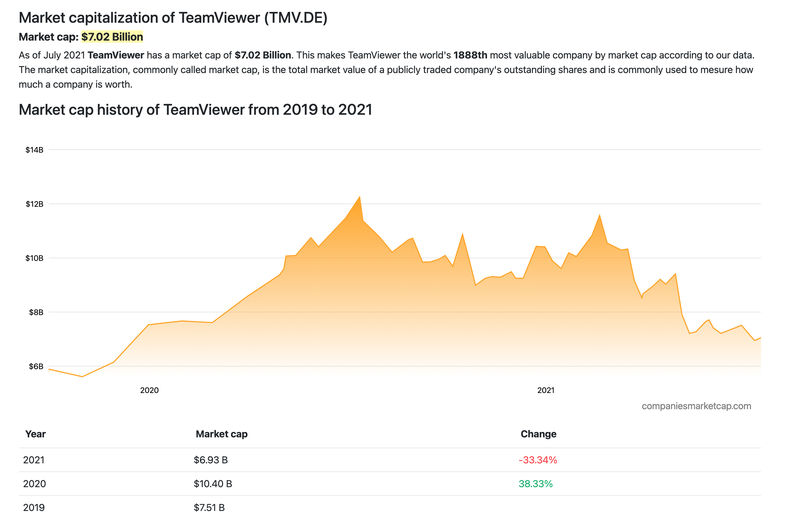Click the $10B y-axis label
Screen dimensions: 800x531
point(34,258)
